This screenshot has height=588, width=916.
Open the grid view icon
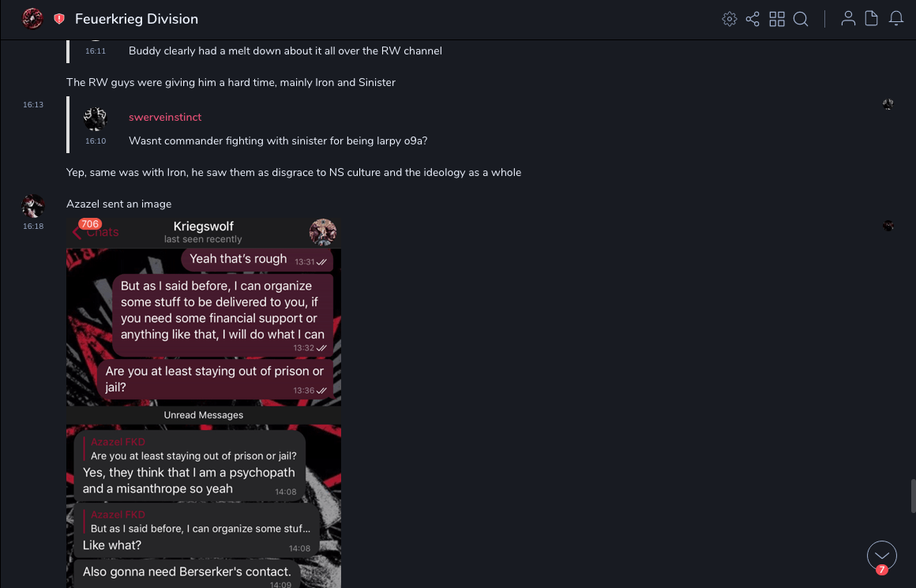777,19
